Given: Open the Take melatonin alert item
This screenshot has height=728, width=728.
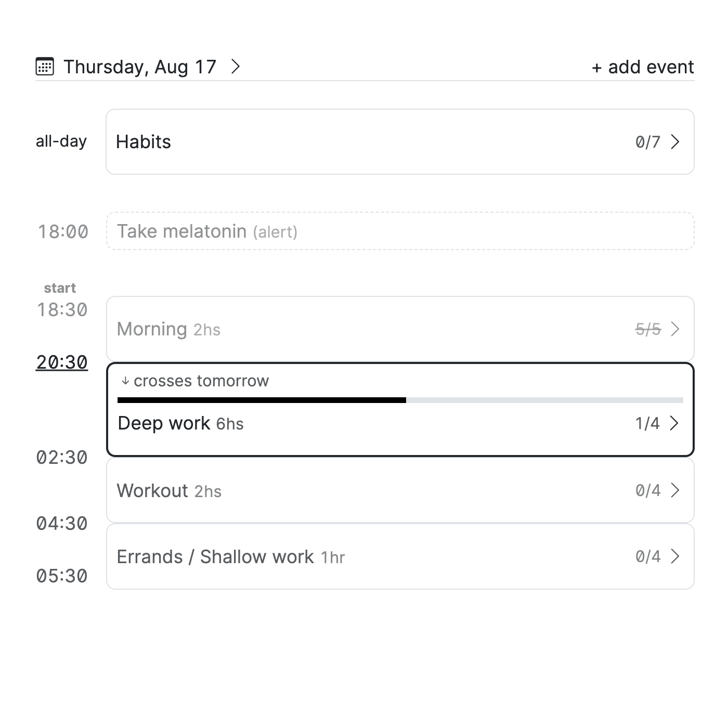Looking at the screenshot, I should (x=400, y=231).
